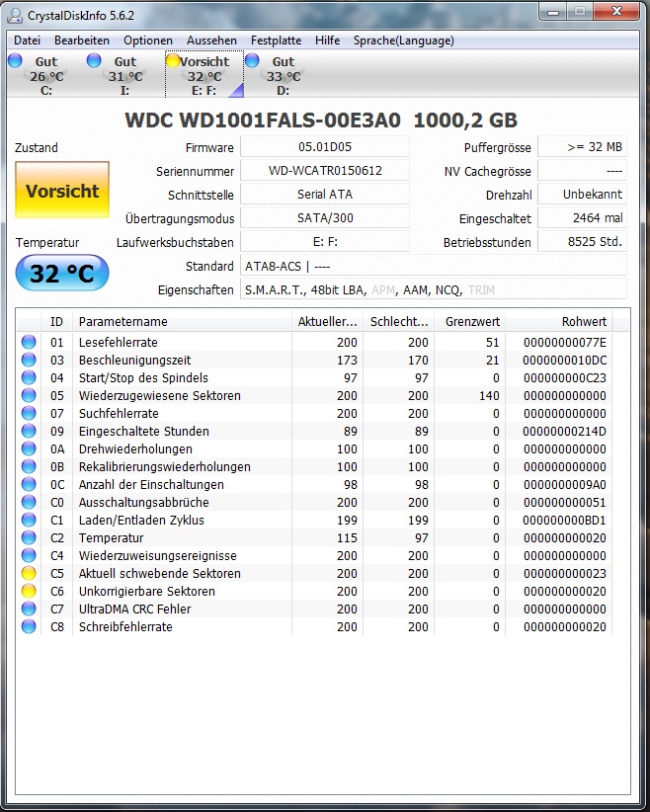Click the yellow icon for Aktuell schwebende Sektoren
Screen dimensions: 650x812
pos(29,573)
